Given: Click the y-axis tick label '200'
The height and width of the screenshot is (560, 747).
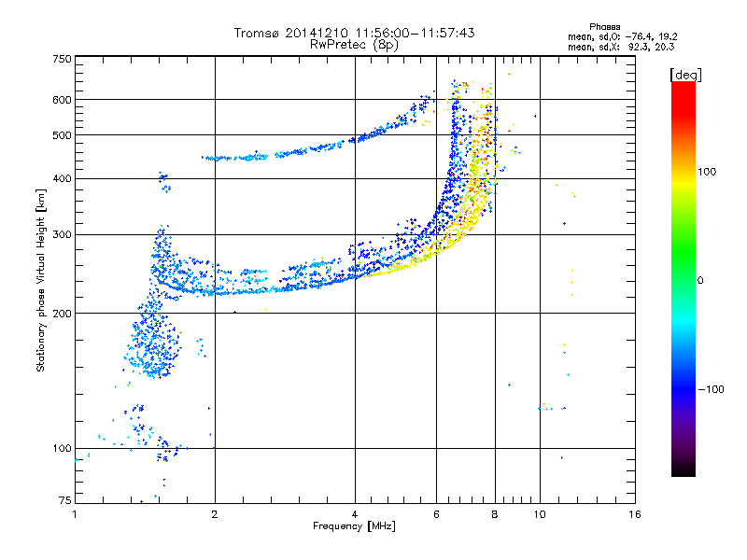Looking at the screenshot, I should pyautogui.click(x=63, y=314).
